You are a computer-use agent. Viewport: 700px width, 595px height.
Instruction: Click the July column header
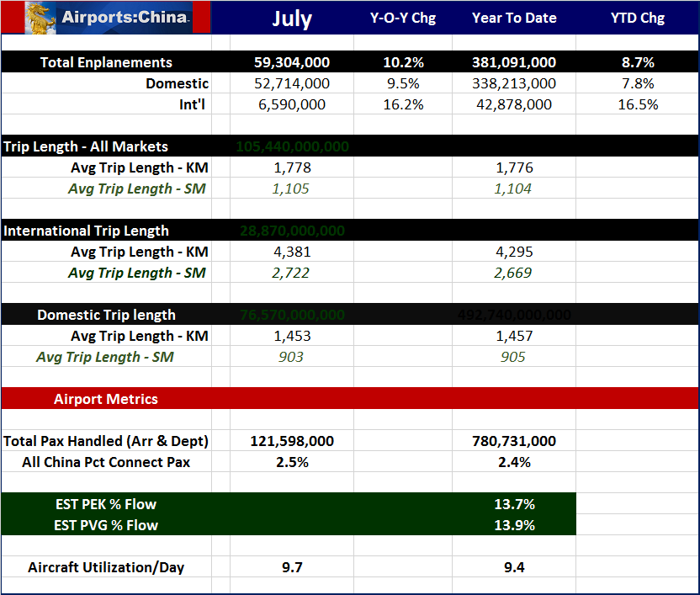tap(292, 18)
